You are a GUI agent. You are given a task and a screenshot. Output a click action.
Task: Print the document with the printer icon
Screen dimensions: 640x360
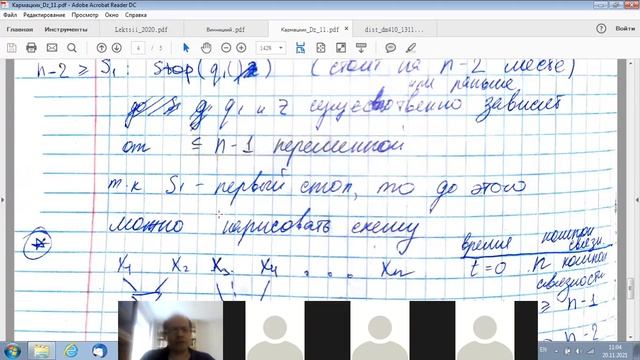pos(31,48)
